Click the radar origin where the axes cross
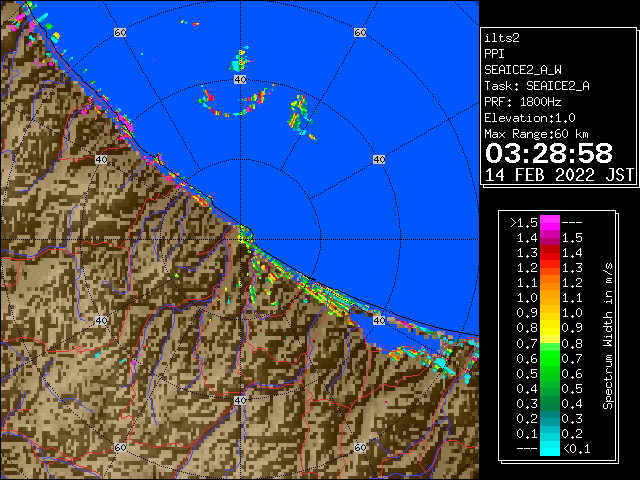Image resolution: width=640 pixels, height=480 pixels. (240, 240)
